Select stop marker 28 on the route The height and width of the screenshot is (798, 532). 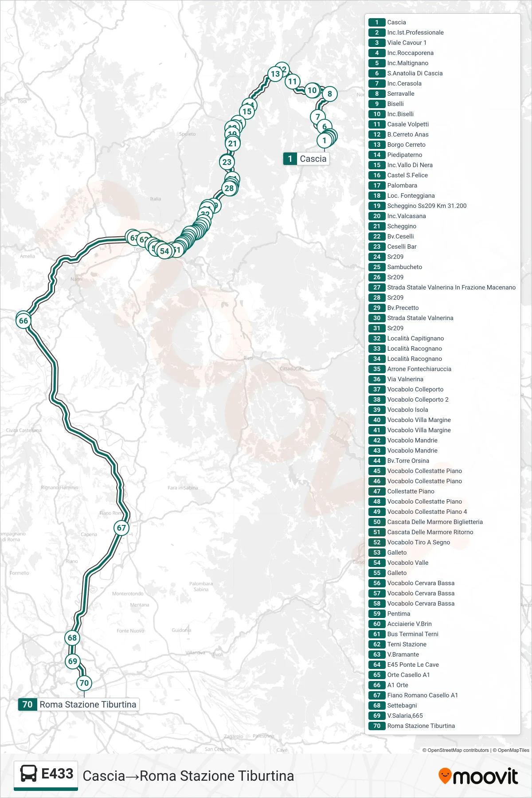click(x=229, y=188)
